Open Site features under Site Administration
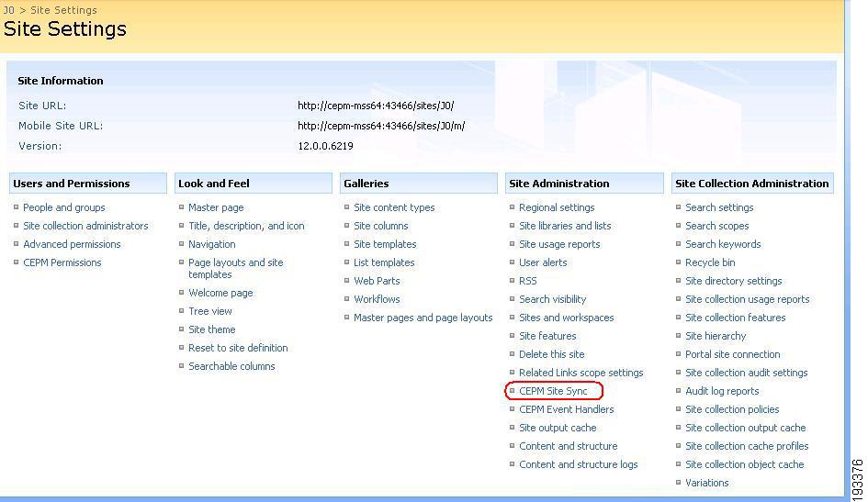The image size is (868, 502). pos(547,336)
